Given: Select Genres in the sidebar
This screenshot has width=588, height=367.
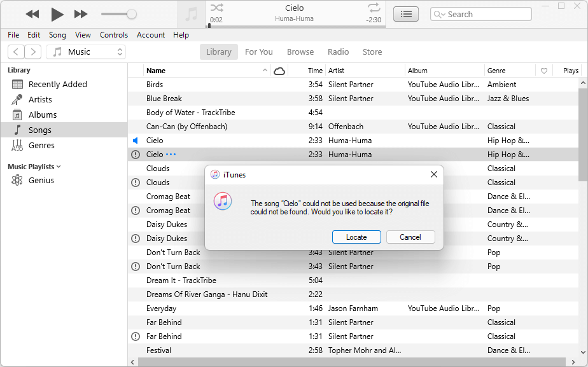Looking at the screenshot, I should click(64, 145).
